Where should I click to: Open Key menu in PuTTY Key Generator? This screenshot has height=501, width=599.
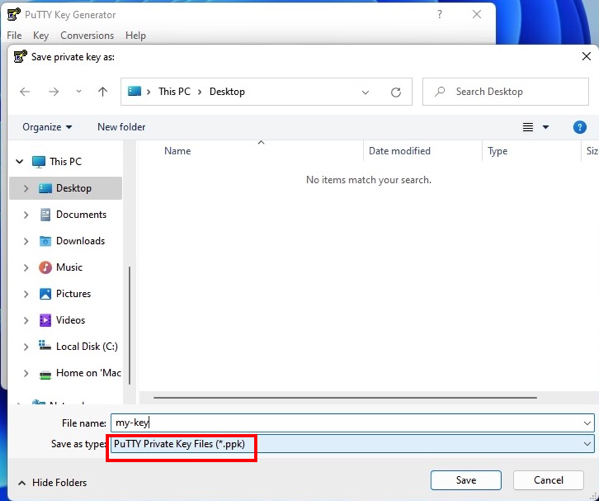point(41,36)
